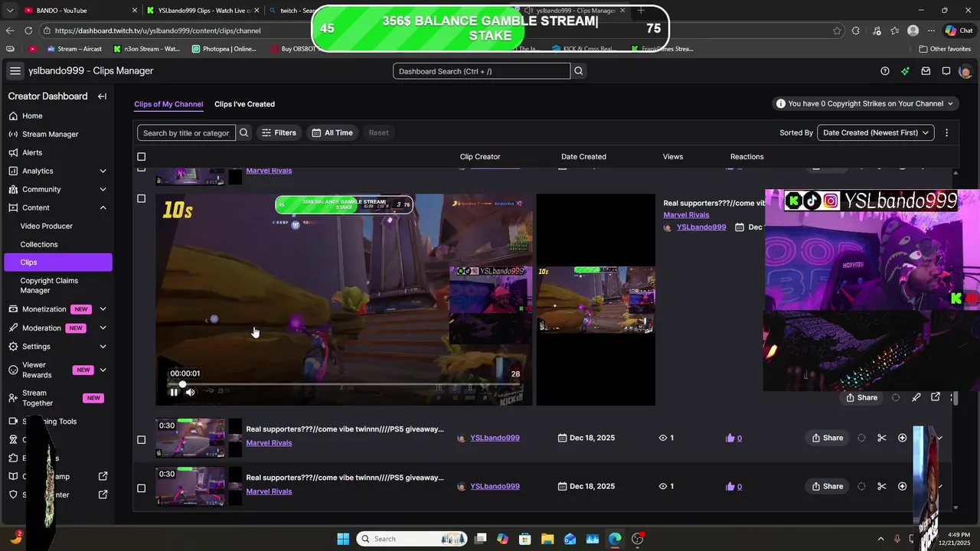Click the Dashboard Search input field
The width and height of the screenshot is (980, 551).
tap(482, 71)
